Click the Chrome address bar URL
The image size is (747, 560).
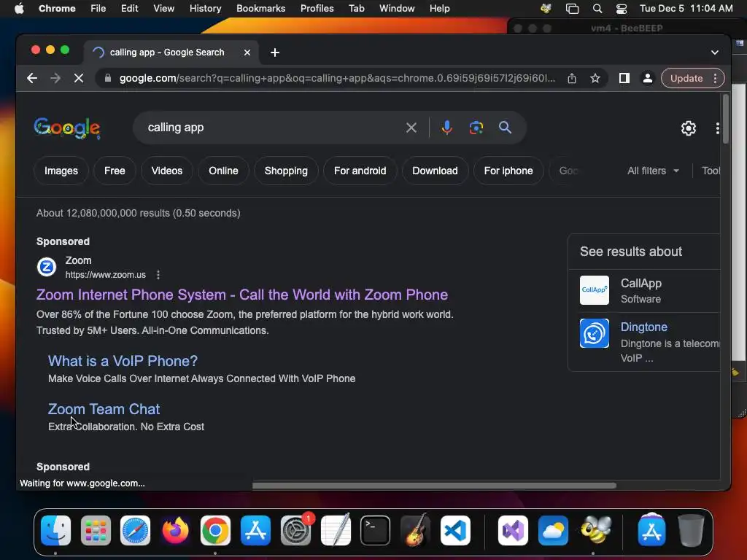coord(337,78)
